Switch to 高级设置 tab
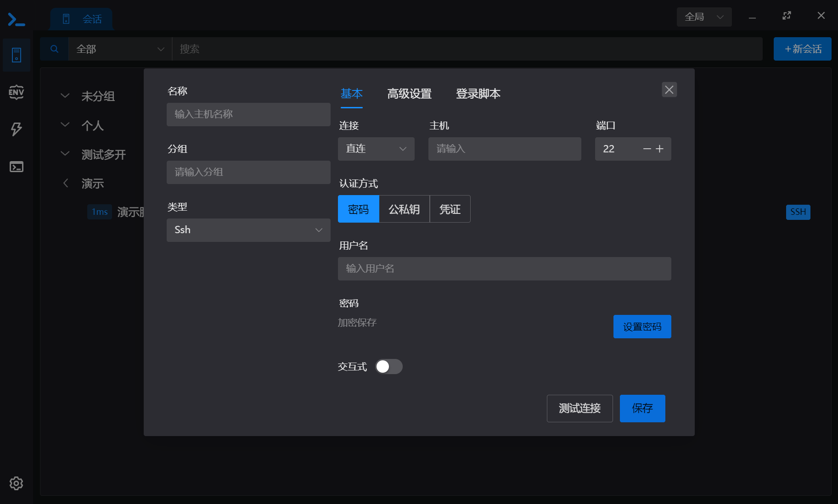The height and width of the screenshot is (504, 838). click(x=409, y=94)
